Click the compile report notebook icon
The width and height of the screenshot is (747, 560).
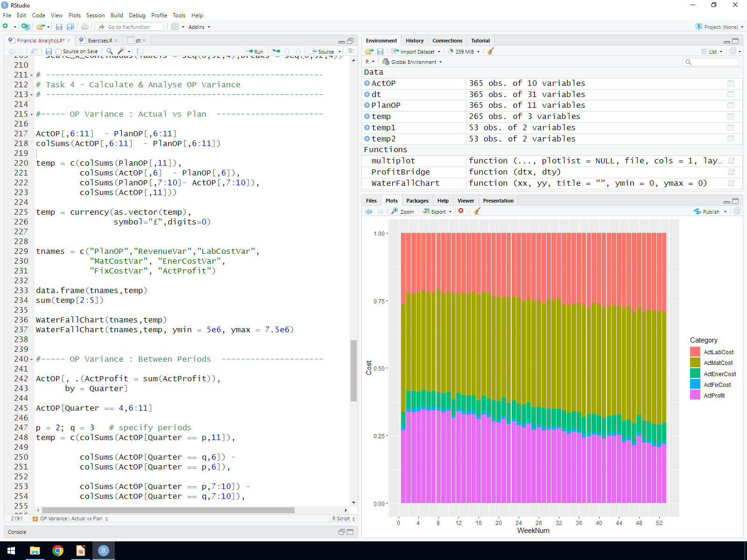coord(140,51)
